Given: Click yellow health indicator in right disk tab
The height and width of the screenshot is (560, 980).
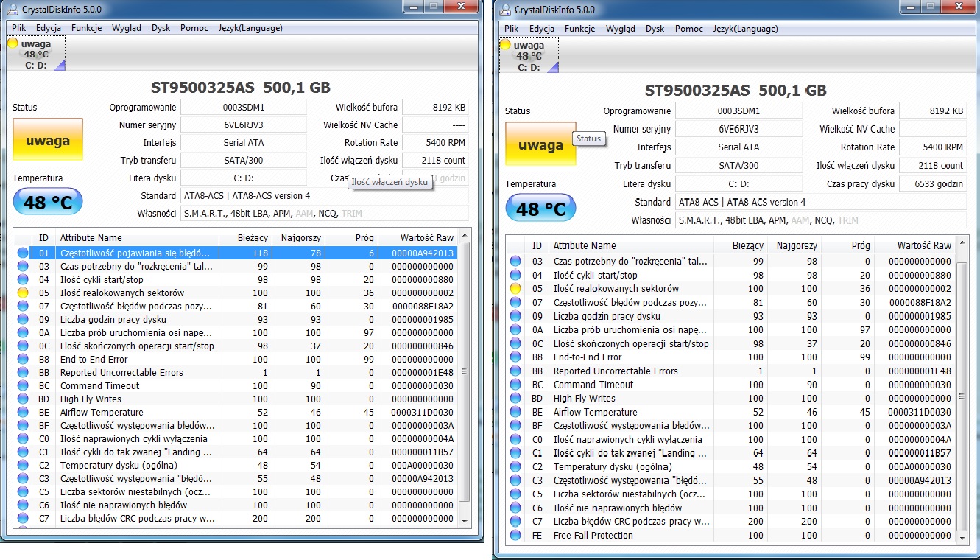Looking at the screenshot, I should (505, 45).
